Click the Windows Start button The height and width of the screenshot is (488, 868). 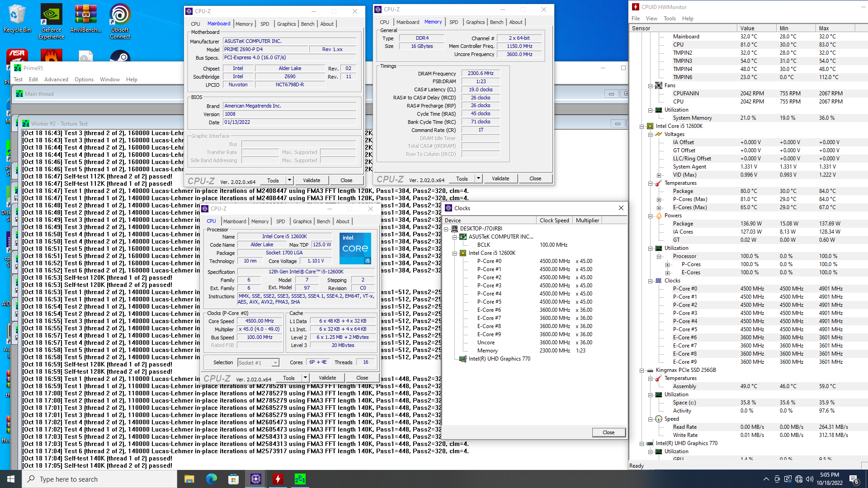click(11, 479)
